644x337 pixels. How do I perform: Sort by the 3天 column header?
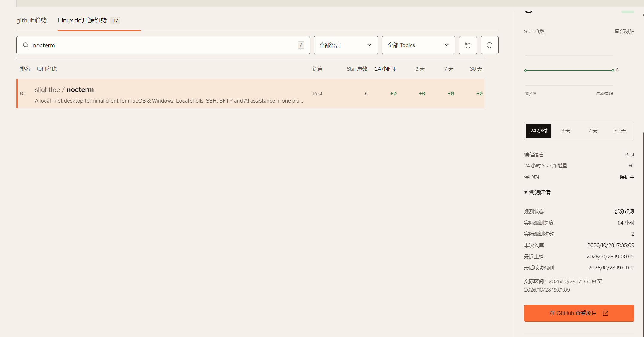420,69
